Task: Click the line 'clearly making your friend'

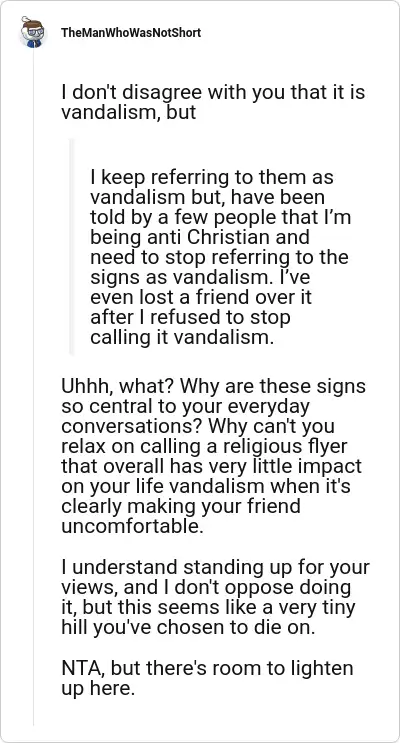Action: (181, 506)
